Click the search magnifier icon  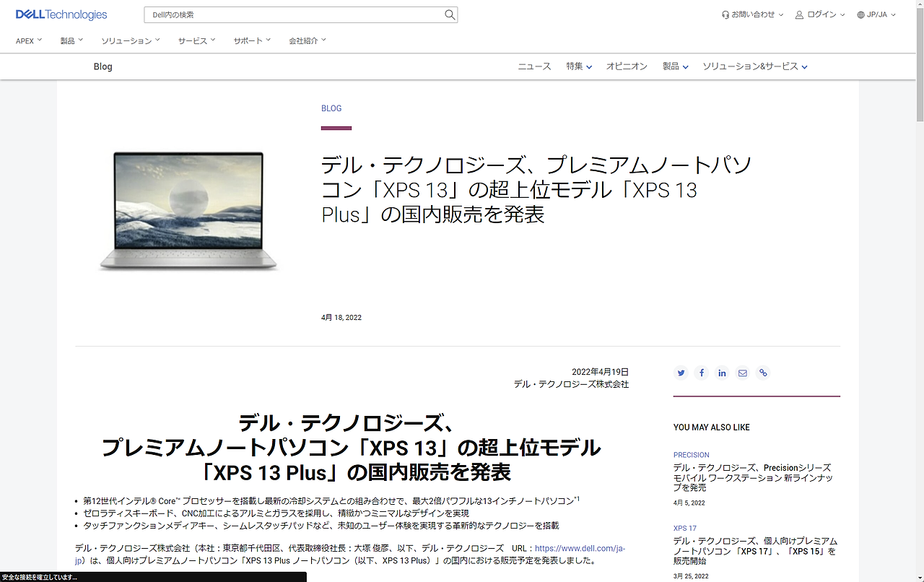[449, 14]
